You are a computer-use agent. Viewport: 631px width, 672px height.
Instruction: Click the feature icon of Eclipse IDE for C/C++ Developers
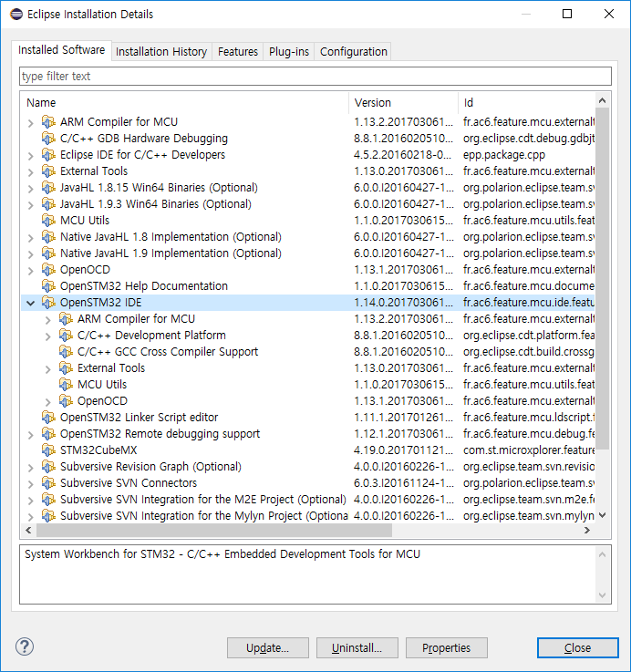pyautogui.click(x=48, y=155)
